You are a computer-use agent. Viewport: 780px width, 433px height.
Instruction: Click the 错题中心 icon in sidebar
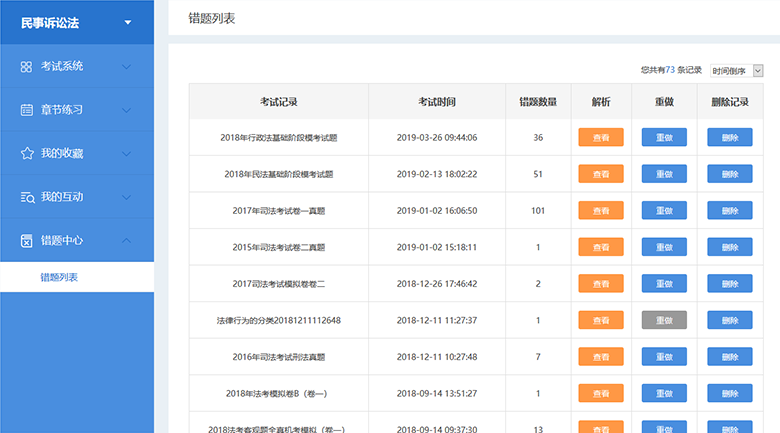coord(27,241)
